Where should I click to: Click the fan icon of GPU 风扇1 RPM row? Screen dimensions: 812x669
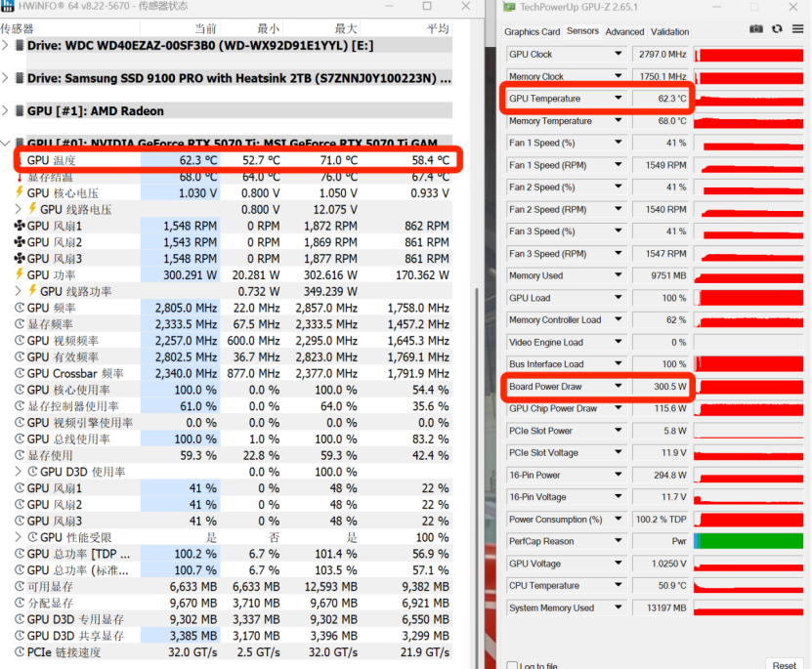[20, 226]
